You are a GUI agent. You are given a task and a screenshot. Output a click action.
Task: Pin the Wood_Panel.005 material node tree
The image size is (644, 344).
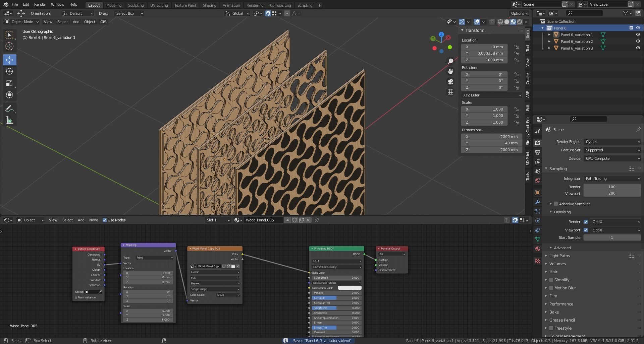pos(317,220)
